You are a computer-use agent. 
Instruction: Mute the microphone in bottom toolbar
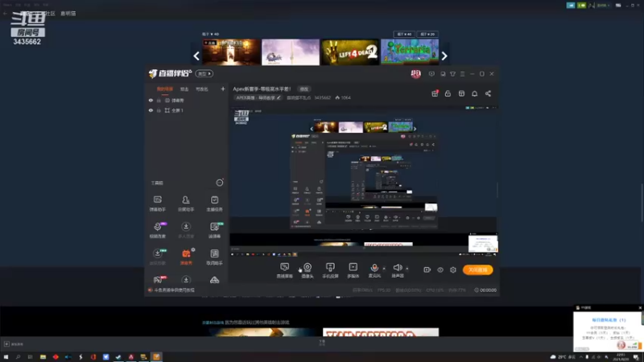[374, 269]
